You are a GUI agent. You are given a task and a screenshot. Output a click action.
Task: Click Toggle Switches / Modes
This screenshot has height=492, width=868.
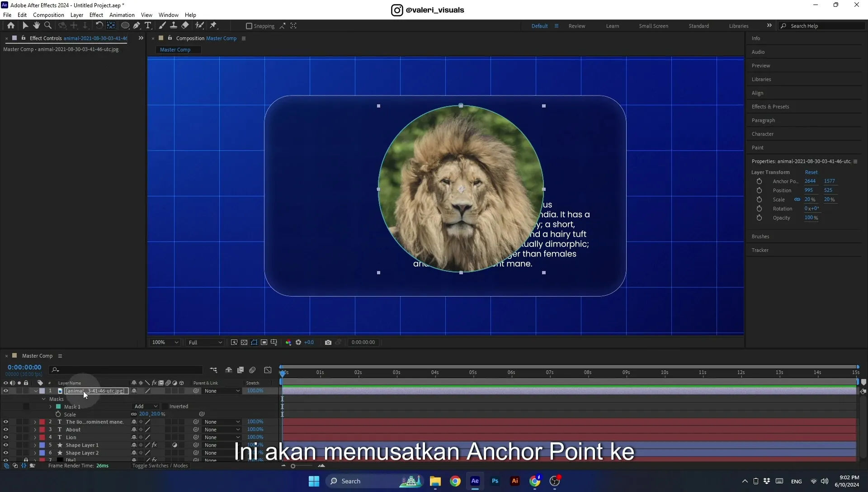(160, 466)
